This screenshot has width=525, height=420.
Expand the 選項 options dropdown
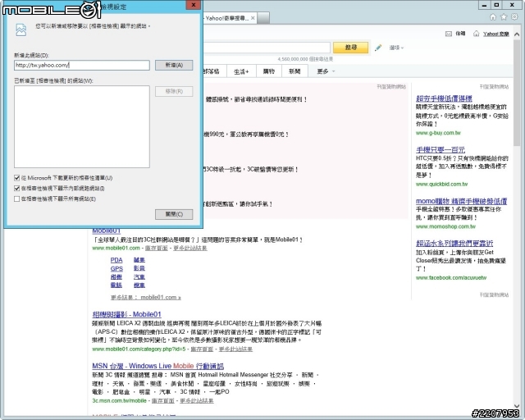coord(396,48)
